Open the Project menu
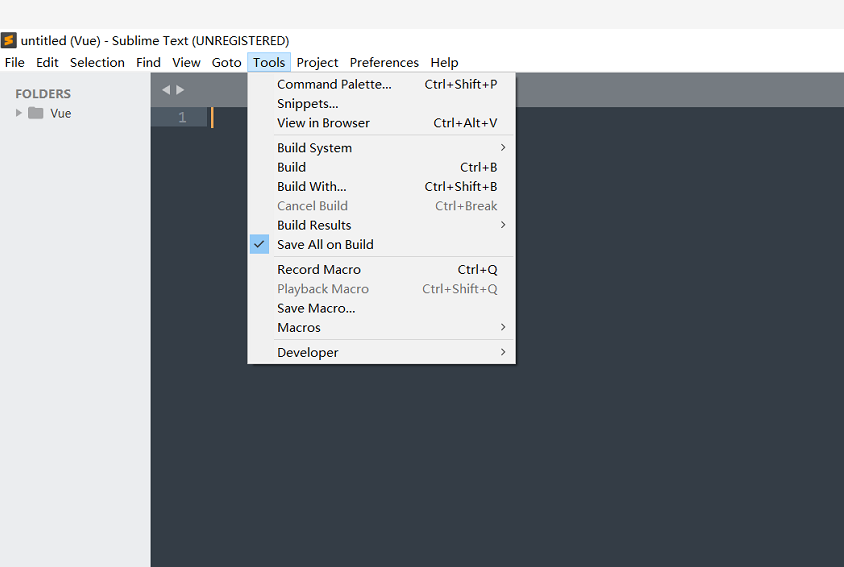Screen dimensions: 844x567 point(318,62)
